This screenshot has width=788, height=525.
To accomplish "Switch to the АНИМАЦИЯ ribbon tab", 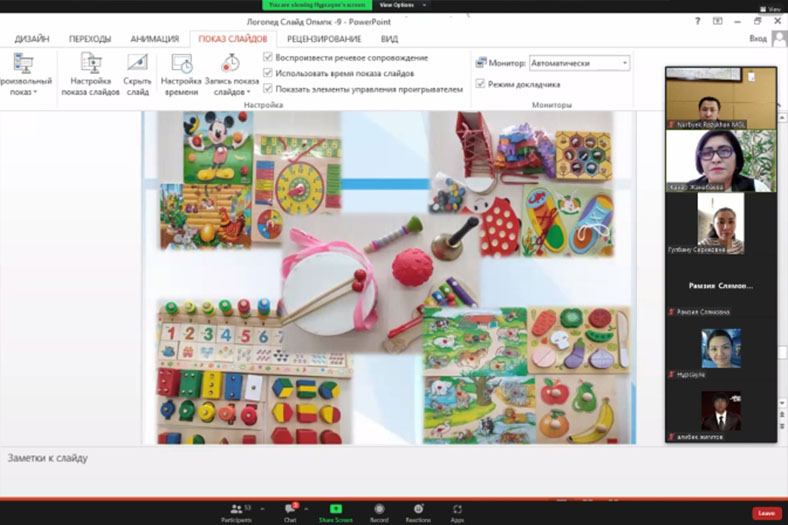I will click(154, 39).
